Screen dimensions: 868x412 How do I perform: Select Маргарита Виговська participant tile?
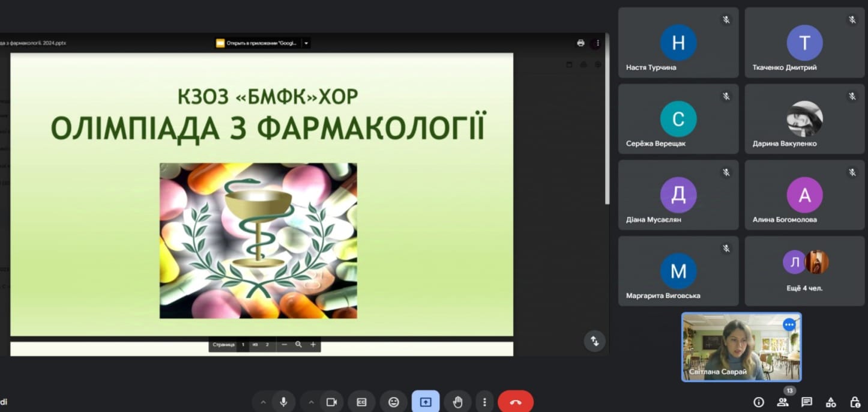click(x=678, y=271)
